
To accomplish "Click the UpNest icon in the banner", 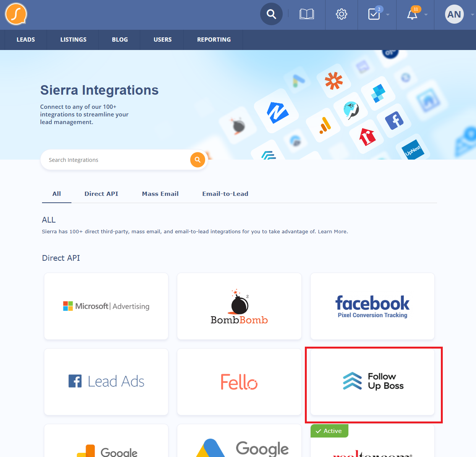I will click(x=413, y=150).
